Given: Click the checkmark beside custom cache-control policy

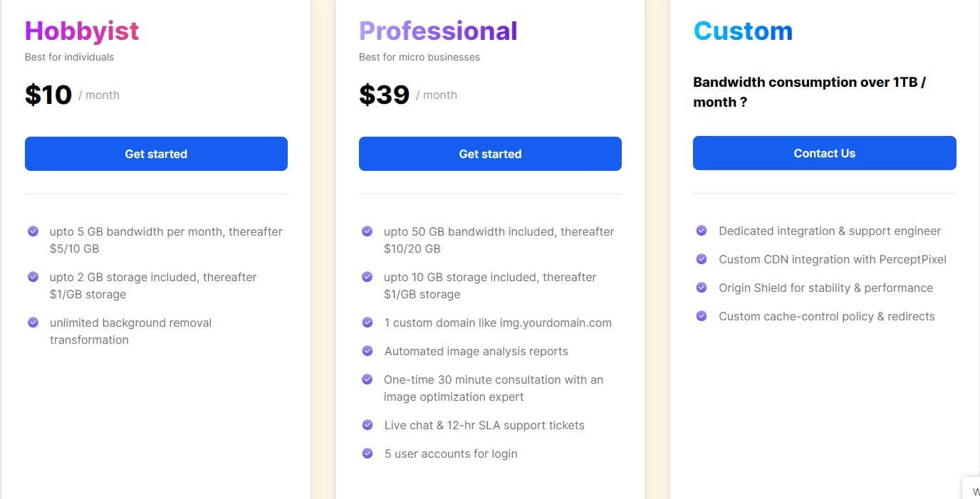Looking at the screenshot, I should click(x=701, y=315).
